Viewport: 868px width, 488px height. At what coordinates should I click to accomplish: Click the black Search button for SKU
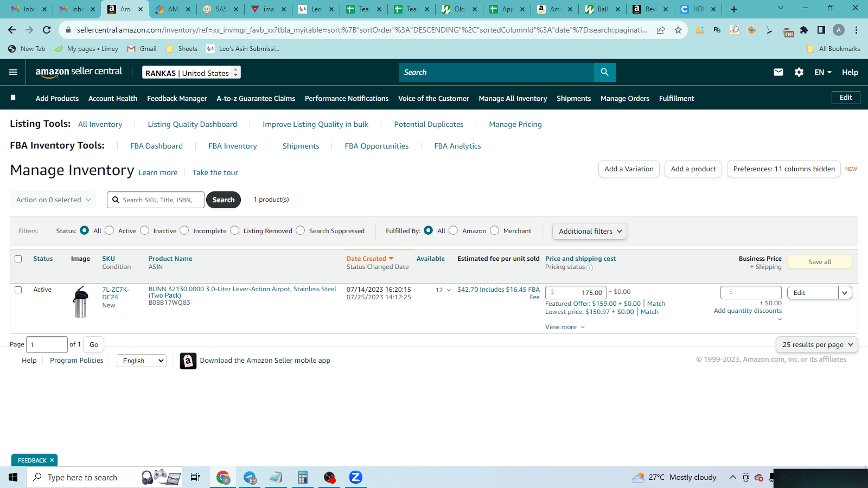click(x=224, y=200)
